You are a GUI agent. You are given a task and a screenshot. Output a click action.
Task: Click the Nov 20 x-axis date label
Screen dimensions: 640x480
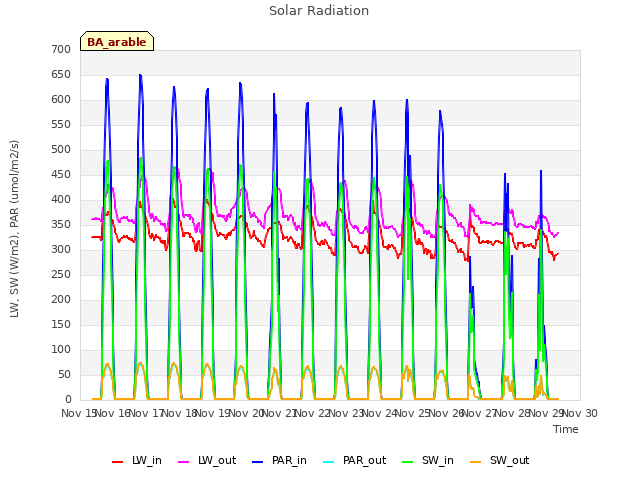(x=246, y=414)
